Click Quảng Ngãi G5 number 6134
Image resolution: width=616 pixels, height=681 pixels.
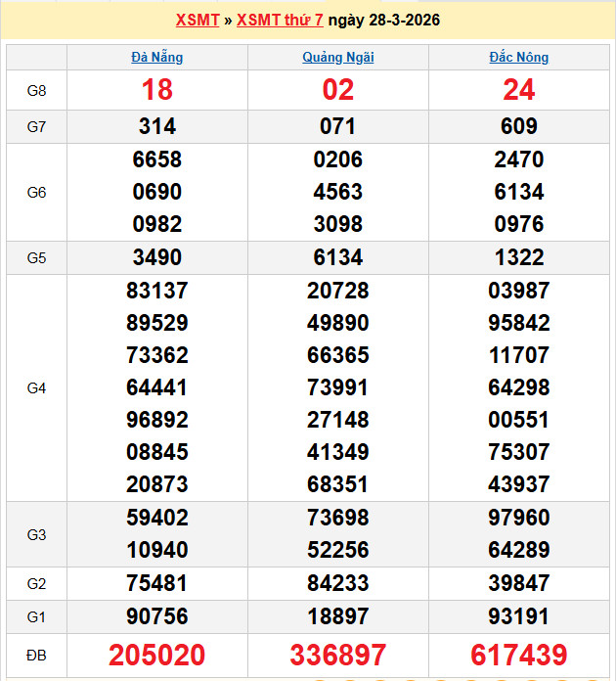[x=338, y=257]
